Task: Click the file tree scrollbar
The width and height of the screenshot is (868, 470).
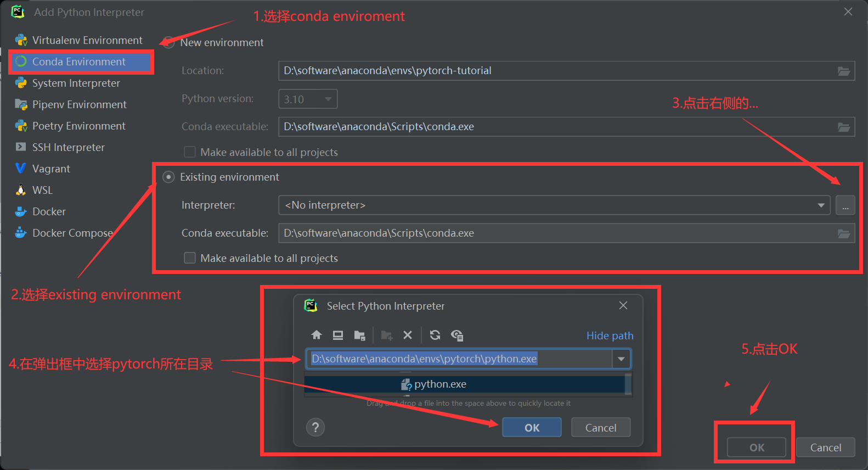Action: (628, 384)
